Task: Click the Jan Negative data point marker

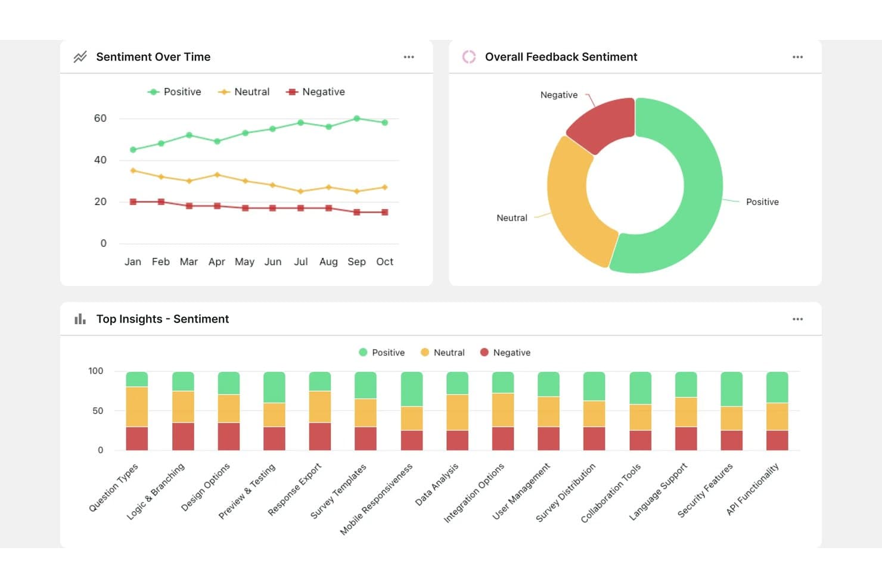Action: tap(133, 202)
